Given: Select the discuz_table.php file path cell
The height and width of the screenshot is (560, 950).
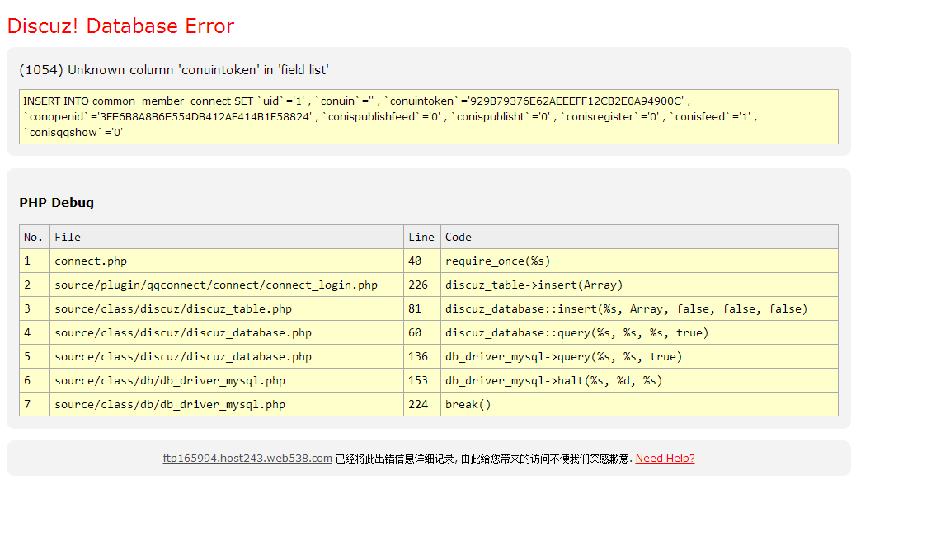Looking at the screenshot, I should [227, 308].
